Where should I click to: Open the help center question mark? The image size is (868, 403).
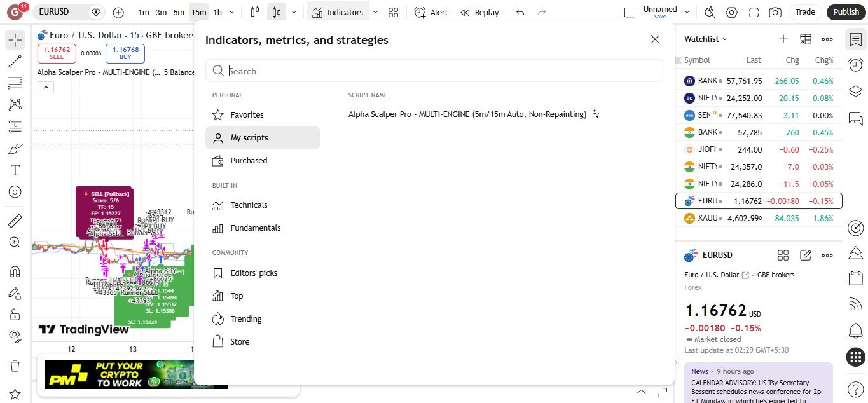click(x=855, y=388)
